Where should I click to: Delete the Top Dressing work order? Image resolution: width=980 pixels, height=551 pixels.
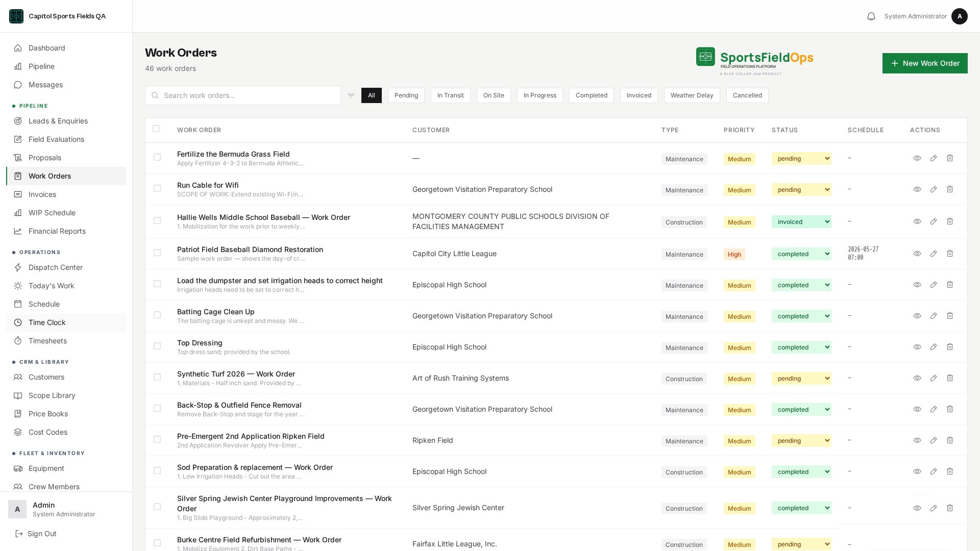[950, 347]
